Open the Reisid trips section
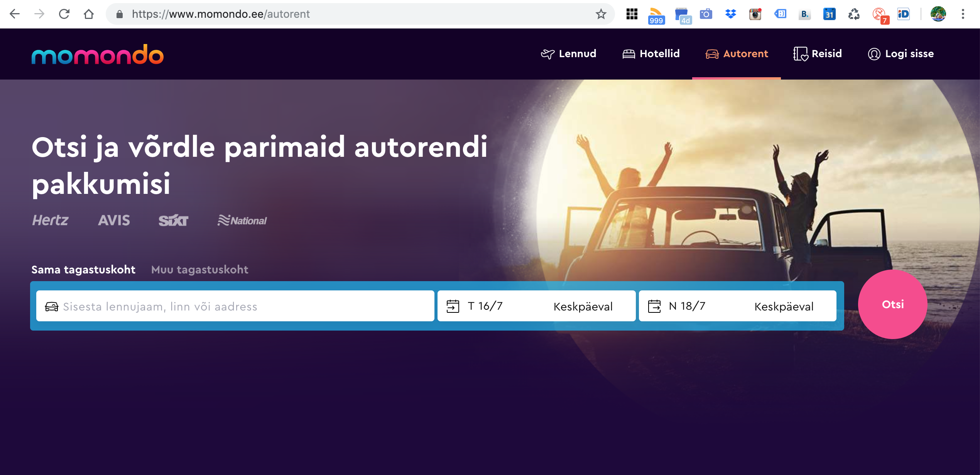Image resolution: width=980 pixels, height=475 pixels. [x=818, y=54]
